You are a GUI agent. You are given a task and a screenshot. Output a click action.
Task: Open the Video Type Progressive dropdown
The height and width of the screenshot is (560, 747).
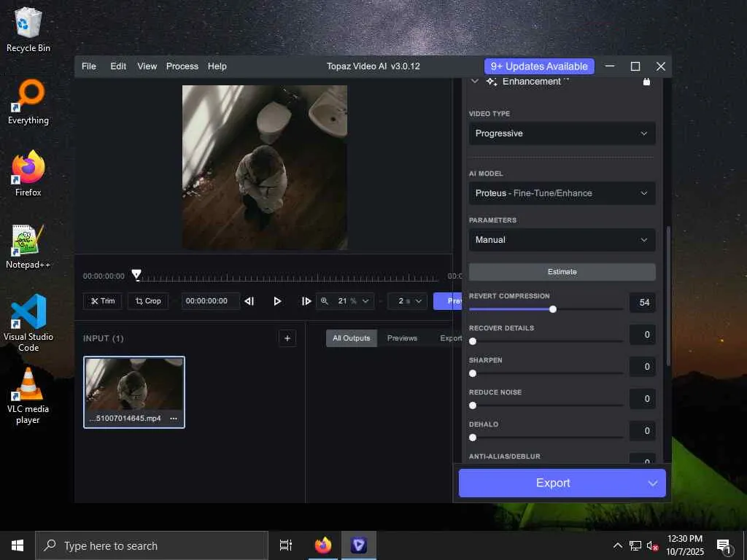(562, 133)
